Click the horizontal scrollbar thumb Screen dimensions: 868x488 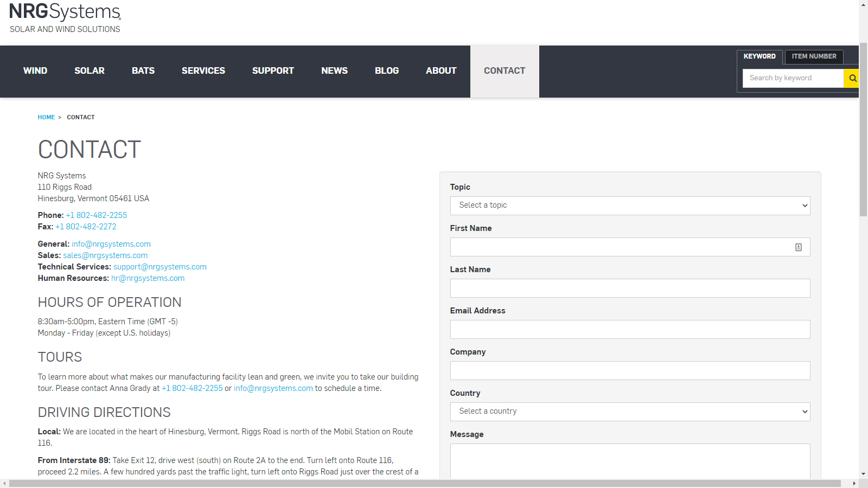425,483
